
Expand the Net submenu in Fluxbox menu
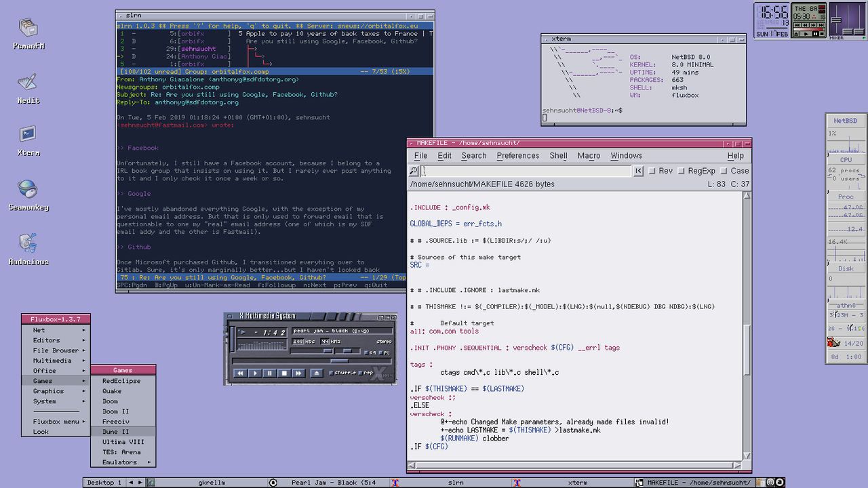click(x=56, y=330)
